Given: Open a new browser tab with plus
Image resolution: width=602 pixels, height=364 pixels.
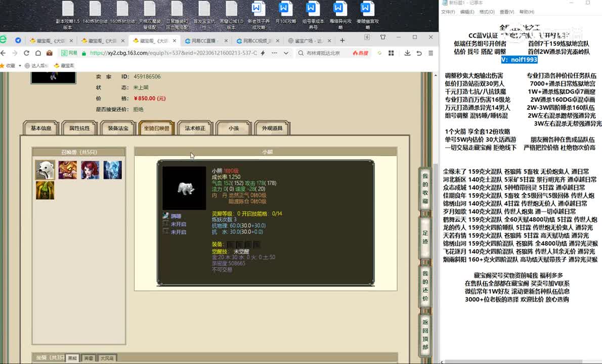Looking at the screenshot, I should (342, 40).
